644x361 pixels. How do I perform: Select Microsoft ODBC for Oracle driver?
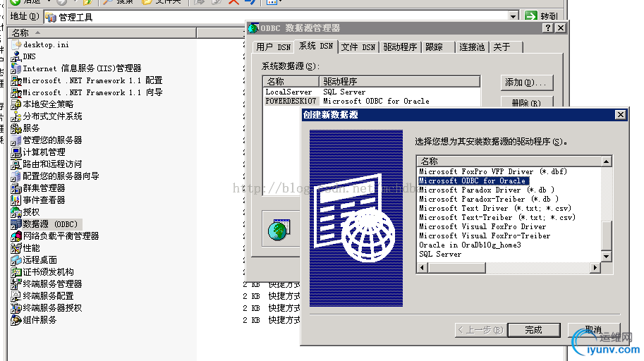tap(473, 180)
